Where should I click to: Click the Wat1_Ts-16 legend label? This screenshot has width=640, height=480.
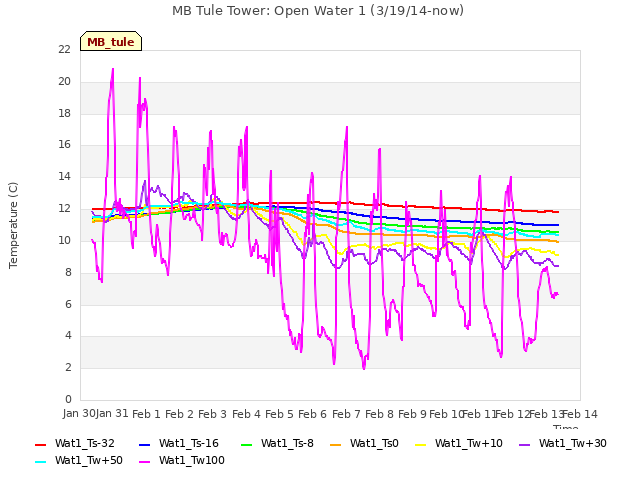click(x=189, y=443)
